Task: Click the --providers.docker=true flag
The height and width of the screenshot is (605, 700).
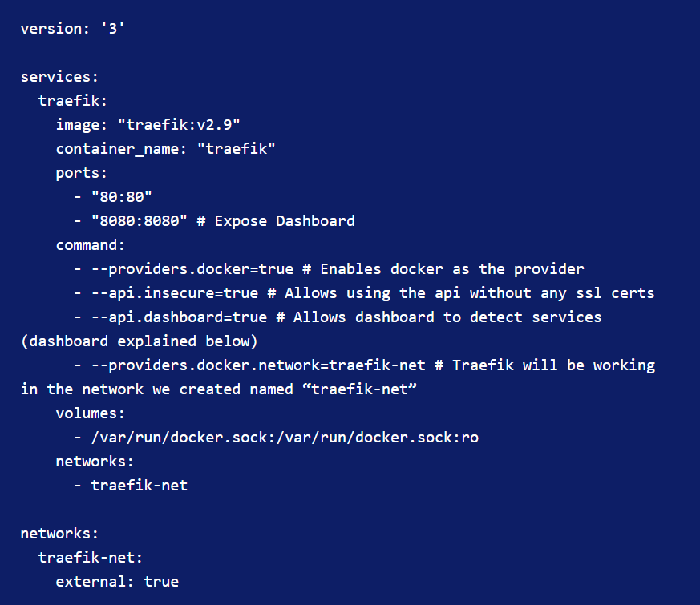Action: [192, 269]
